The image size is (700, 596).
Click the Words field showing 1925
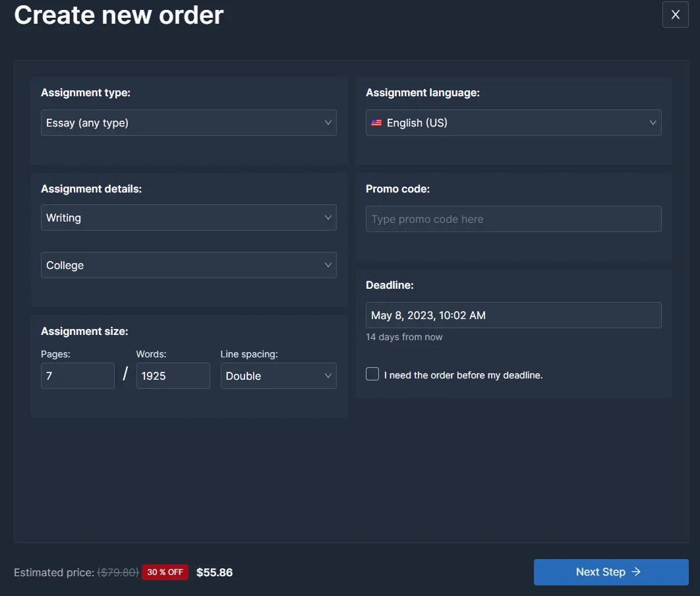point(173,376)
